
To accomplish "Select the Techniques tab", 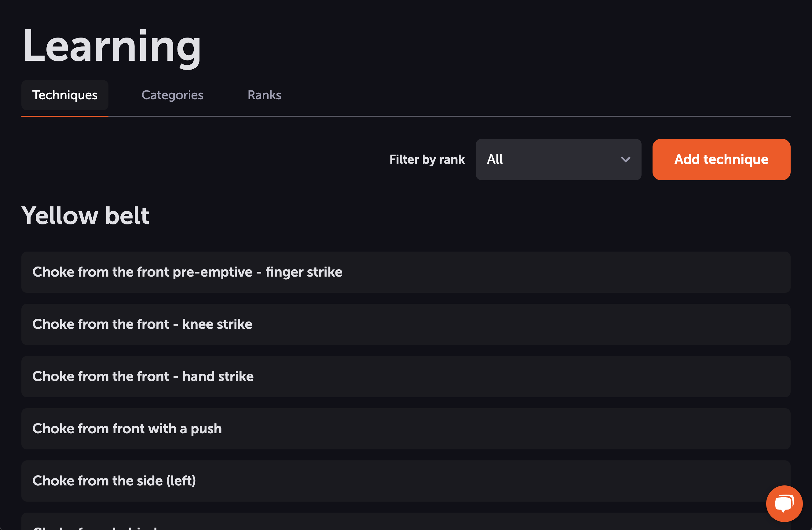I will tap(65, 95).
